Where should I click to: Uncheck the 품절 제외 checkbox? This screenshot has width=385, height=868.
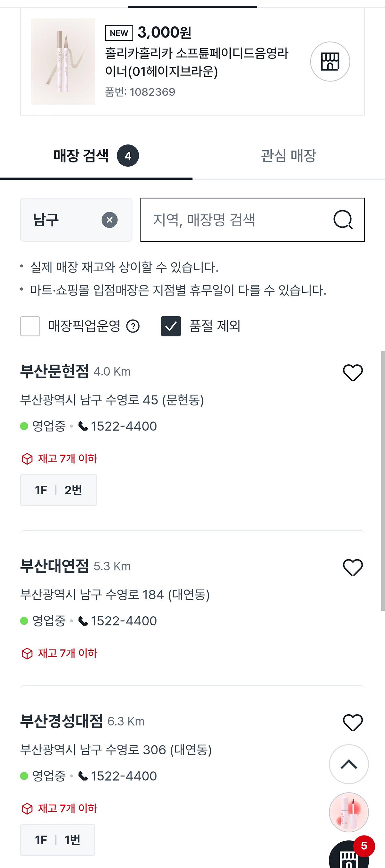(171, 326)
